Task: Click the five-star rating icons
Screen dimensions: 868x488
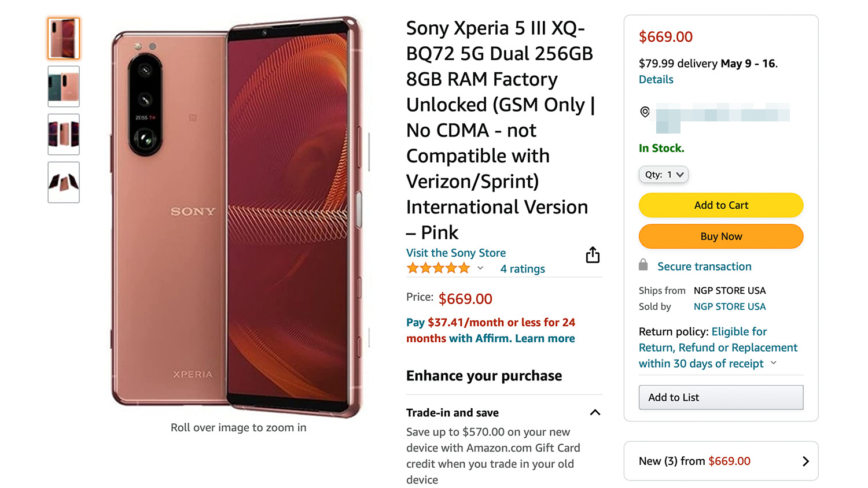Action: click(438, 268)
